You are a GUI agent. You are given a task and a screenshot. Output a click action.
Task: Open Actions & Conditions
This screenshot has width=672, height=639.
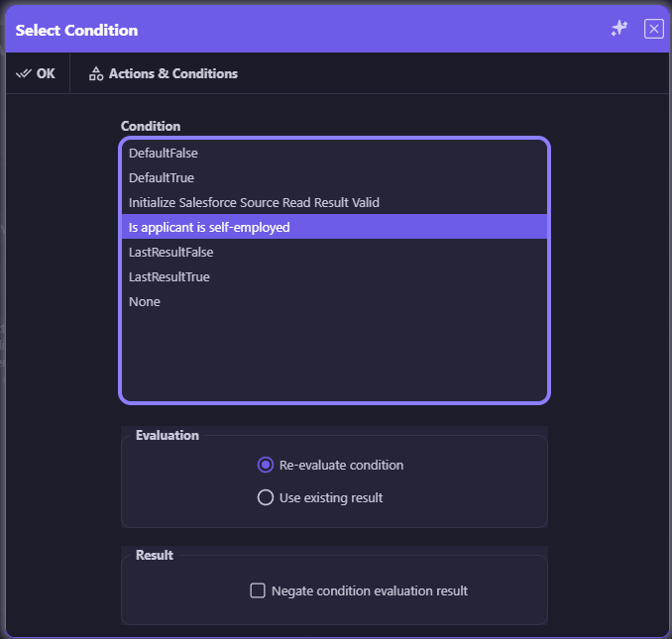pyautogui.click(x=163, y=73)
